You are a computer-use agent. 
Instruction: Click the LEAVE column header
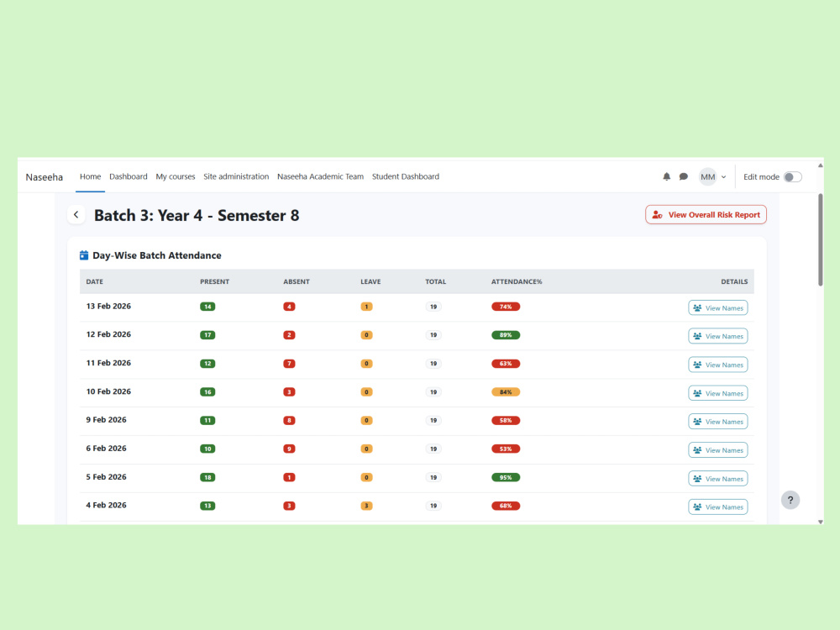click(x=370, y=281)
